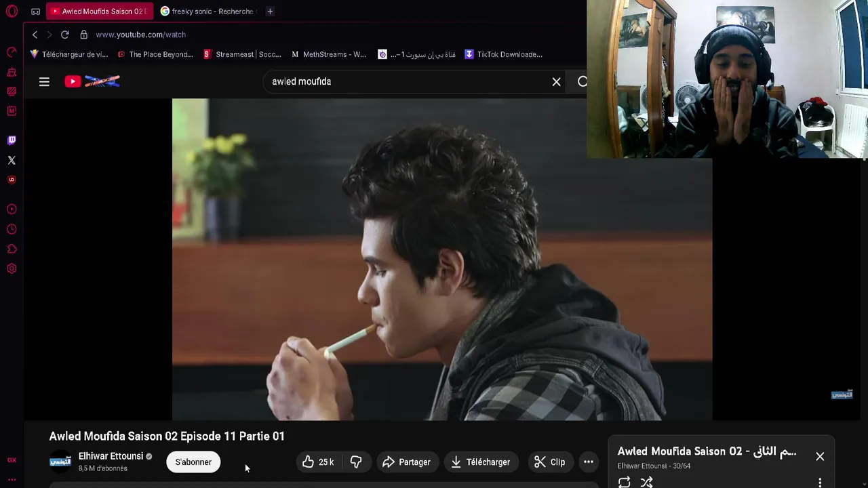Open the MethStreams - W... bookmark
The height and width of the screenshot is (488, 868).
coord(329,54)
